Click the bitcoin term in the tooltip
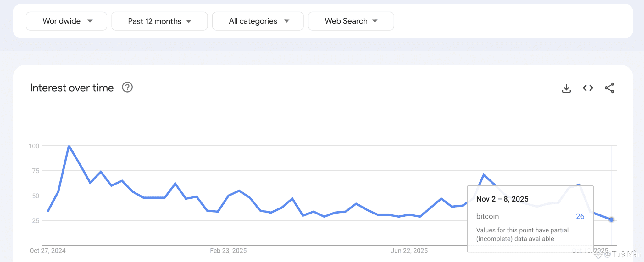 [487, 216]
